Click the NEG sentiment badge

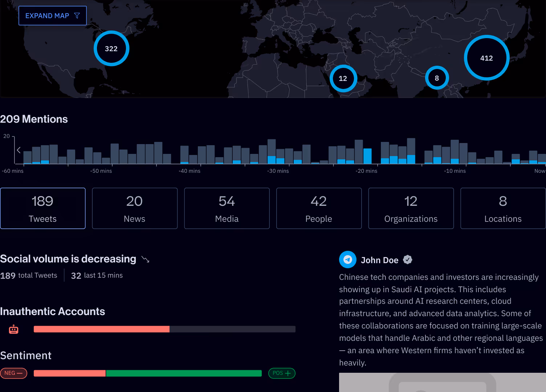13,373
